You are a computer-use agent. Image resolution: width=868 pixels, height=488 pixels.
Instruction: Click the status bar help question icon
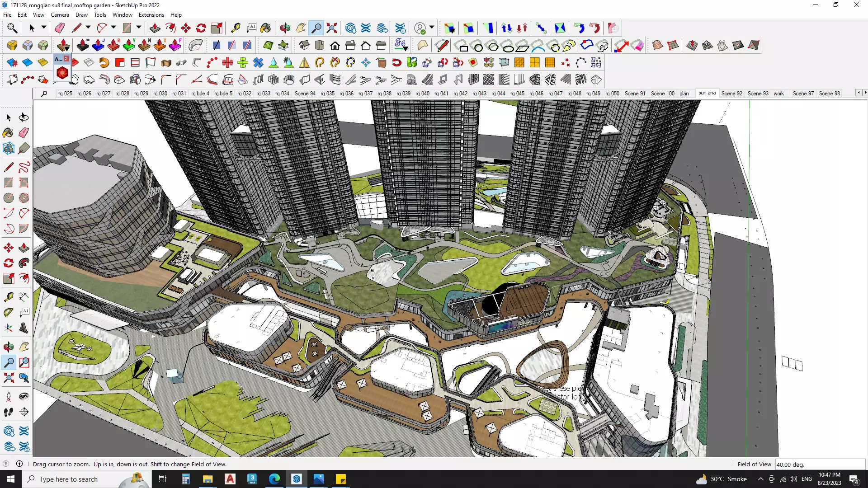pyautogui.click(x=6, y=464)
